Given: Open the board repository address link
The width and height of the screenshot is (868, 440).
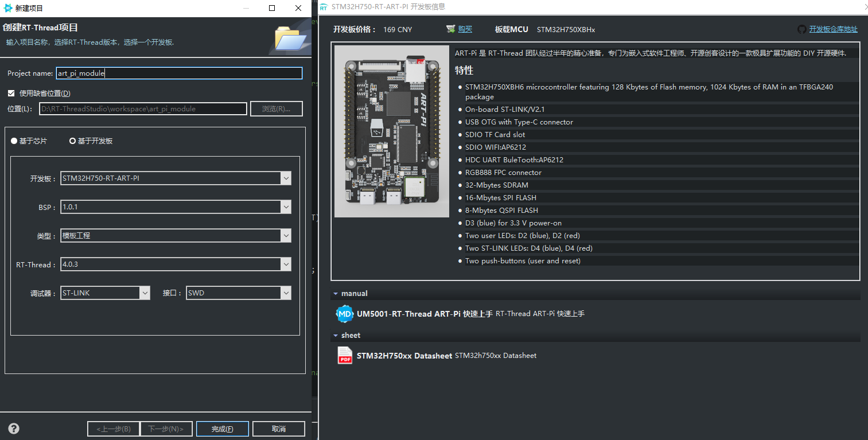Looking at the screenshot, I should click(x=833, y=29).
